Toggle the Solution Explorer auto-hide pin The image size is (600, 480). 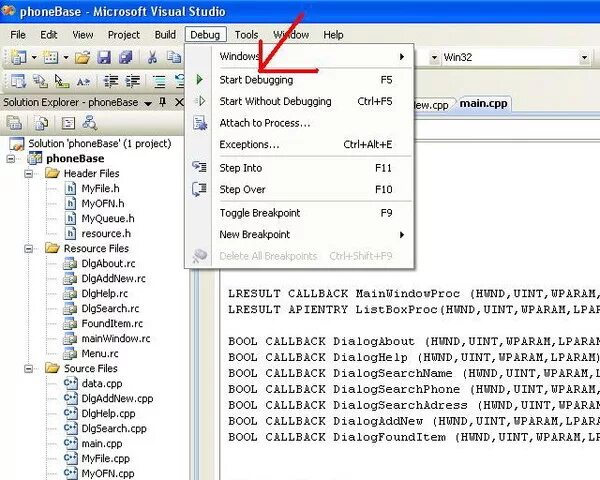[x=163, y=102]
